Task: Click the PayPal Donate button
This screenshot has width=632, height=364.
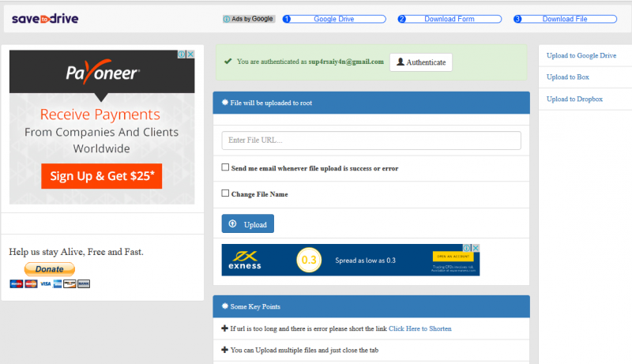Action: point(50,269)
